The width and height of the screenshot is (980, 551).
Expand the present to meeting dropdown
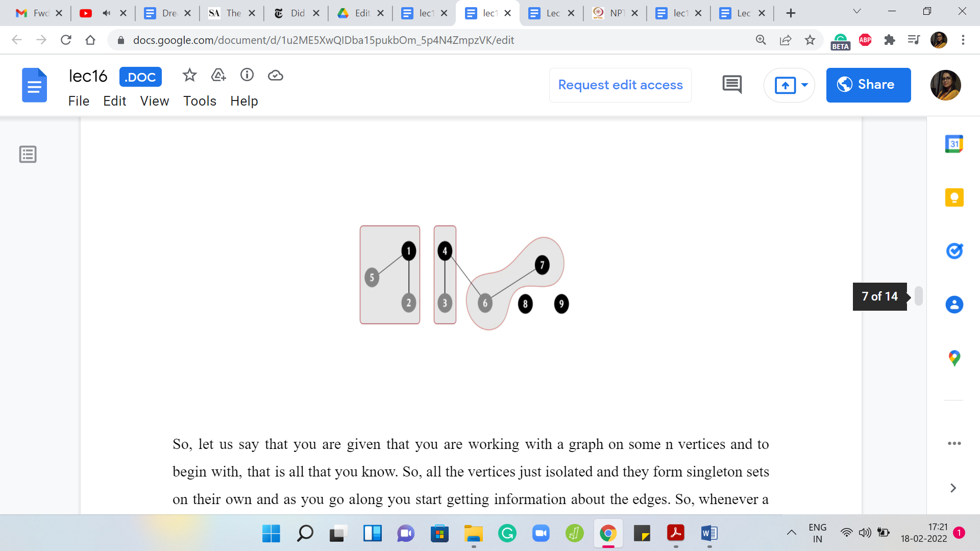click(805, 85)
